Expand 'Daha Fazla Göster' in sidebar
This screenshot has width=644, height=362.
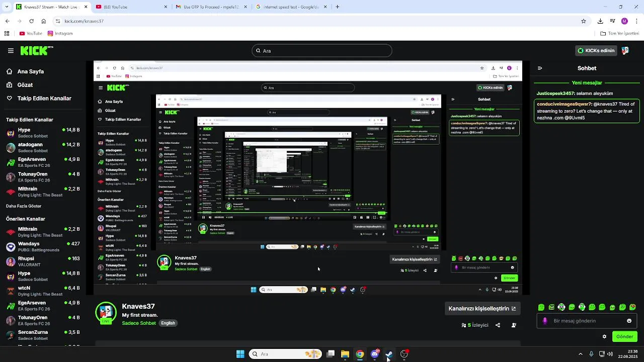pyautogui.click(x=24, y=206)
